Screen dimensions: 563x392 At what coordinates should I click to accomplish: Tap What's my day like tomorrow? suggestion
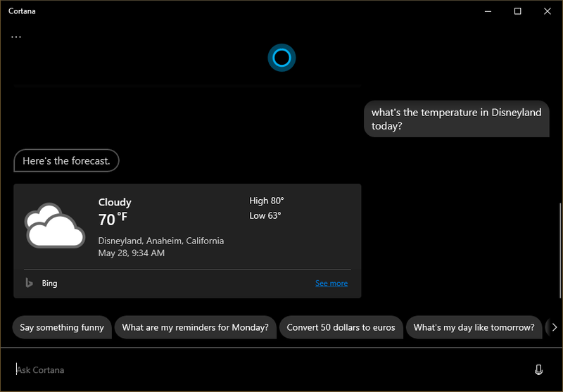(474, 327)
